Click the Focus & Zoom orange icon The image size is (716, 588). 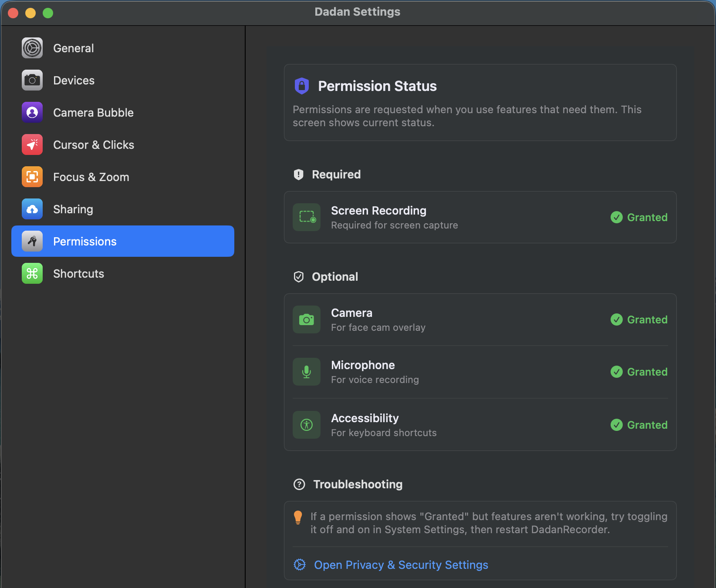[32, 177]
